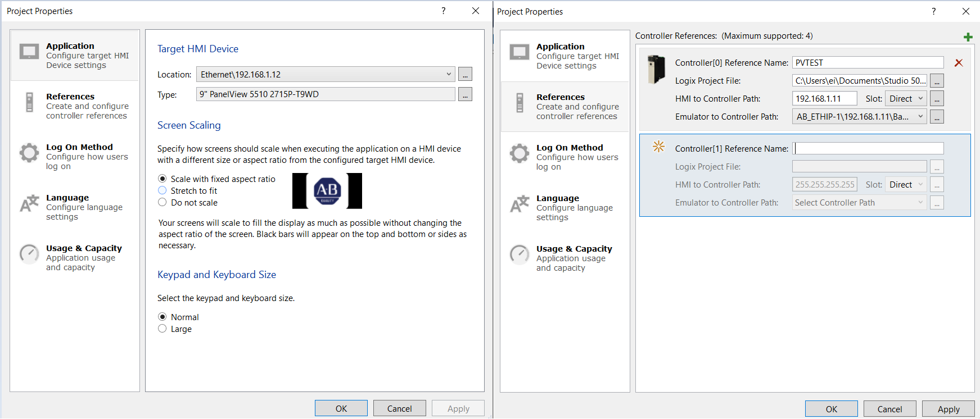
Task: Click OK in the right Project Properties window
Action: pyautogui.click(x=832, y=409)
